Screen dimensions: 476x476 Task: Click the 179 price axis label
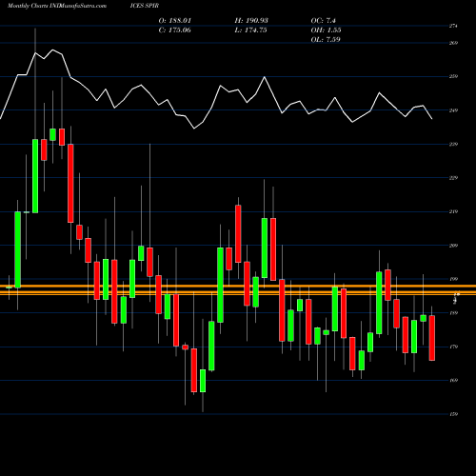(x=453, y=347)
